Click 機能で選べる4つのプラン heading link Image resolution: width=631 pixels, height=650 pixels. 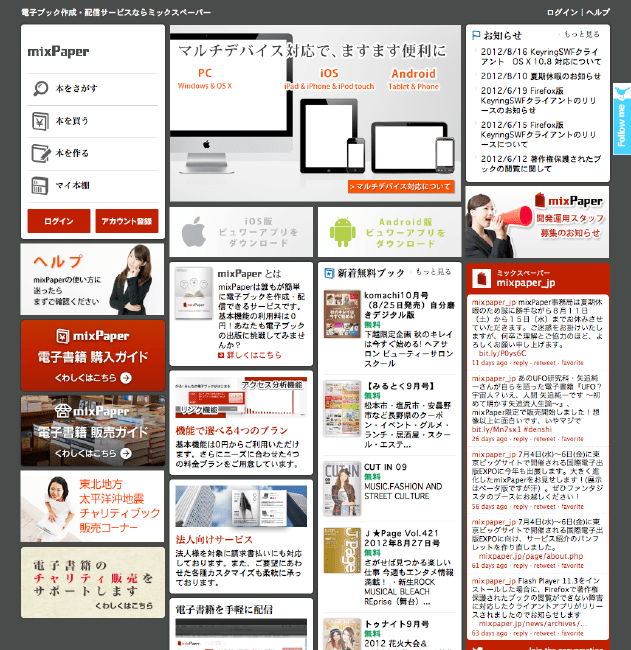232,431
